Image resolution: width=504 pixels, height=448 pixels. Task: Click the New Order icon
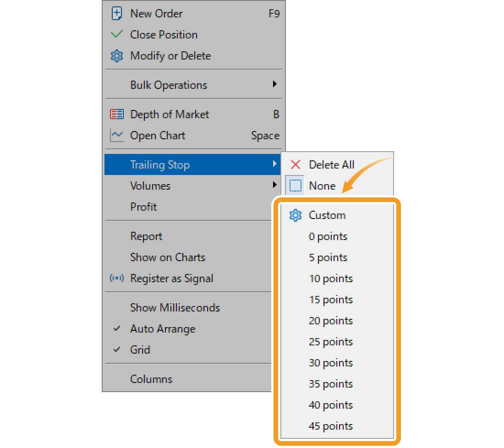click(117, 13)
